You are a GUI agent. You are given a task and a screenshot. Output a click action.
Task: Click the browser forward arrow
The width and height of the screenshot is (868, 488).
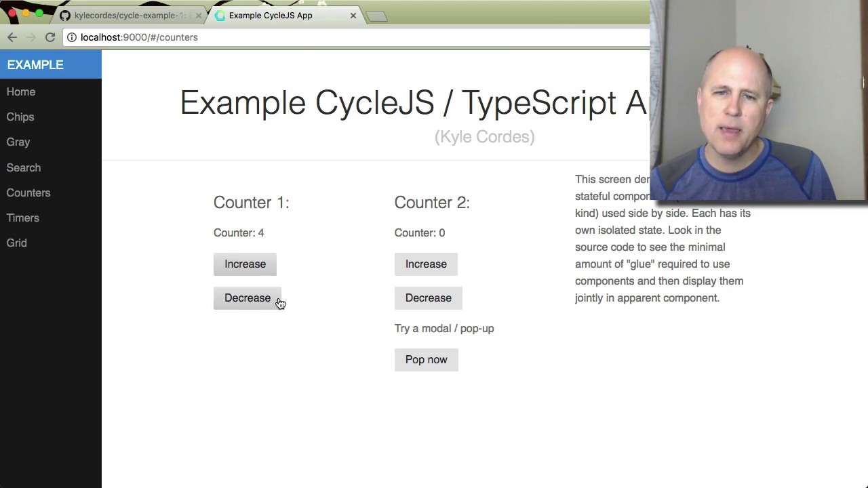tap(31, 37)
